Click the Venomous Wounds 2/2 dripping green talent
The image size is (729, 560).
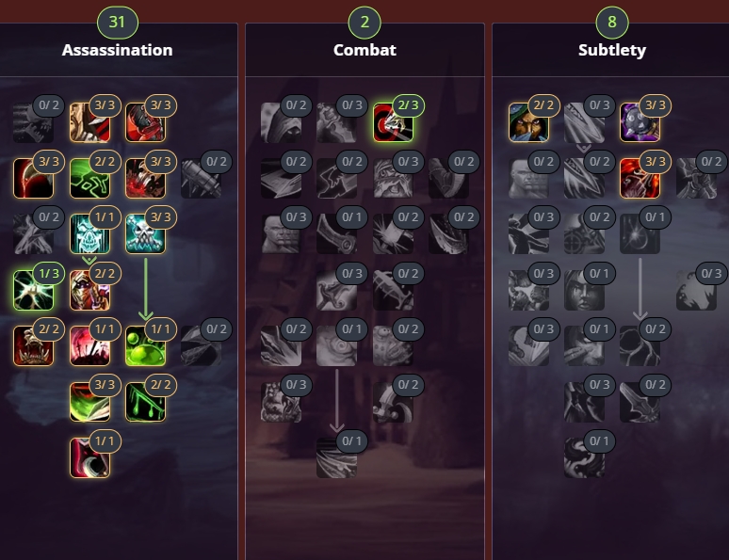[146, 402]
